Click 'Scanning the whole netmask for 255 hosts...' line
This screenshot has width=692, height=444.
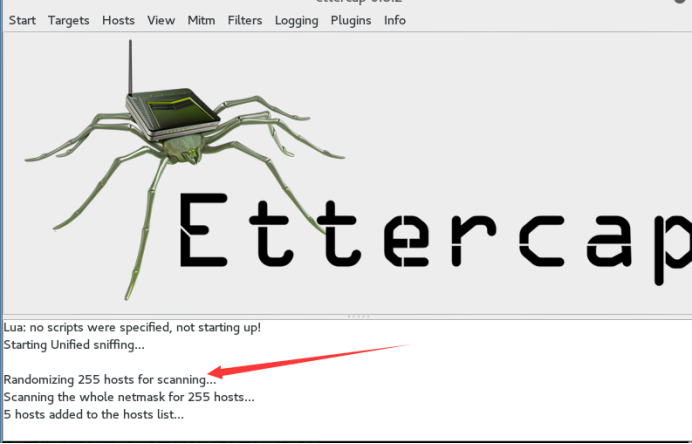click(129, 397)
